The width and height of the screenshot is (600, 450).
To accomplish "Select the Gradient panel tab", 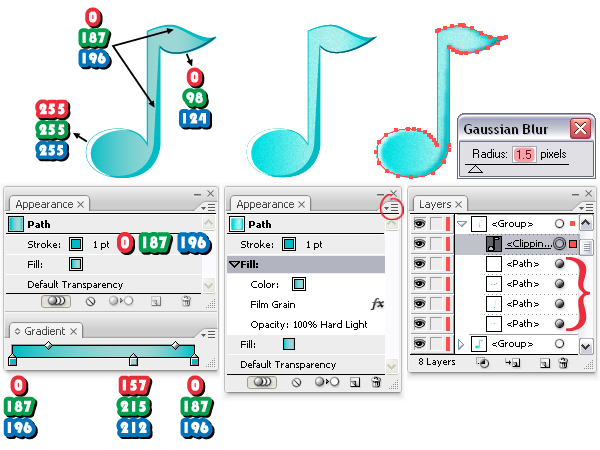I will [45, 331].
